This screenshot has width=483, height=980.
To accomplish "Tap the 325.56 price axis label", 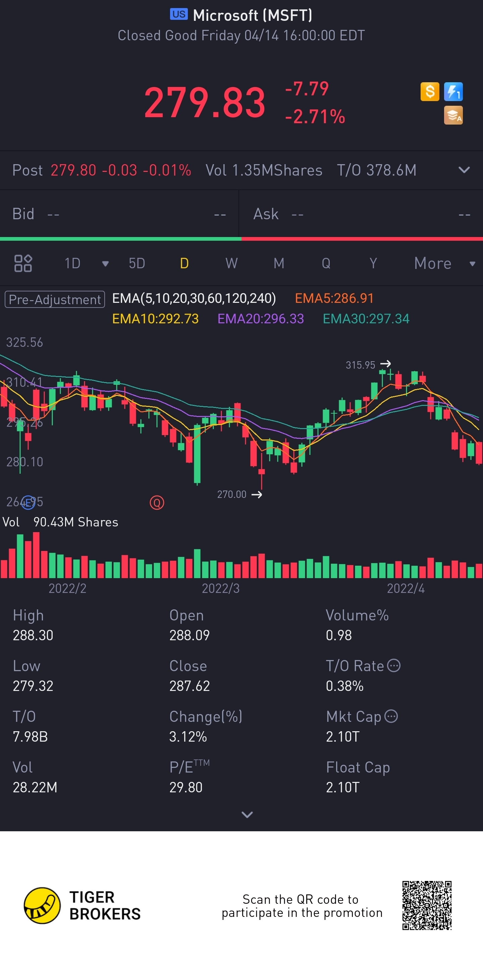I will (x=25, y=342).
